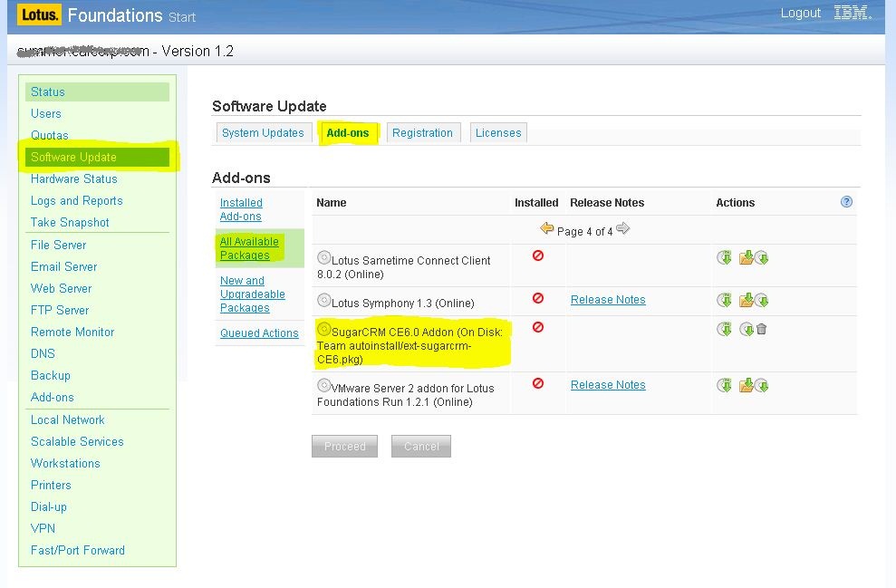Click the badged disc install icon for SugarCRM

pyautogui.click(x=724, y=329)
